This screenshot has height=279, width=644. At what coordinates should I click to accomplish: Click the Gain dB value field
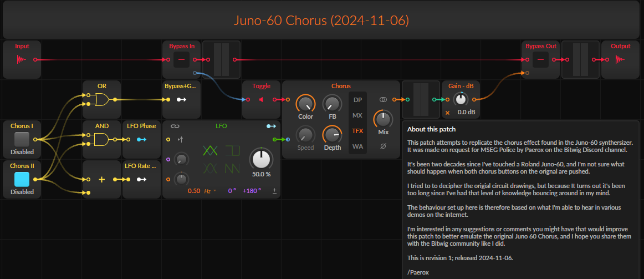(465, 113)
